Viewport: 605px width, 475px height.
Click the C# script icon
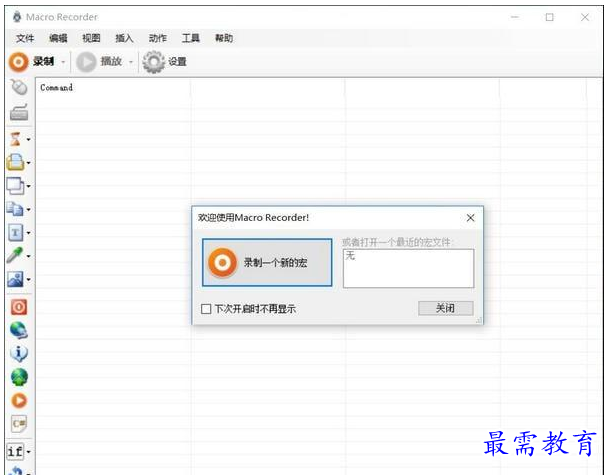tap(19, 424)
